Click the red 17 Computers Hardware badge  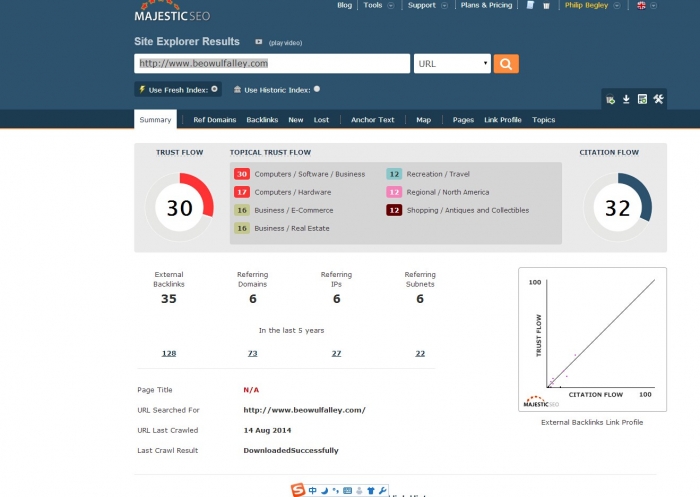(242, 192)
